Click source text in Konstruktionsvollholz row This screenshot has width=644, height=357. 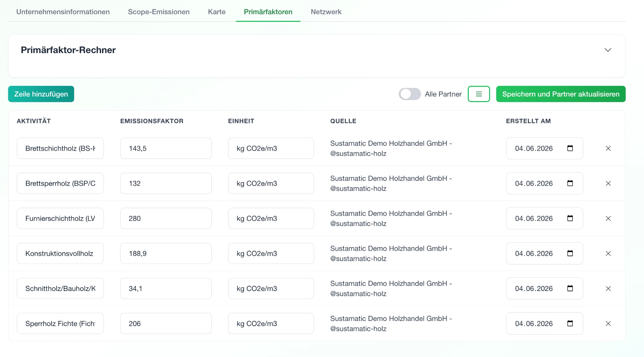tap(391, 254)
